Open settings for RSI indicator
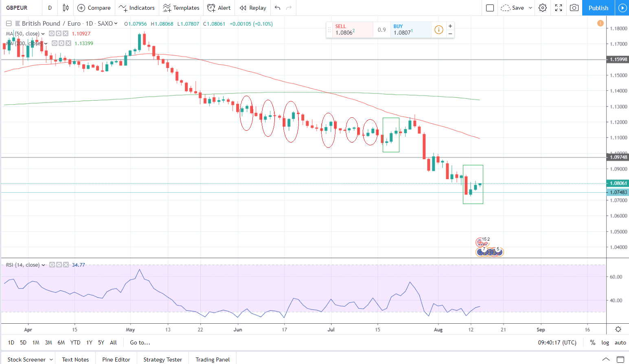 (59, 265)
